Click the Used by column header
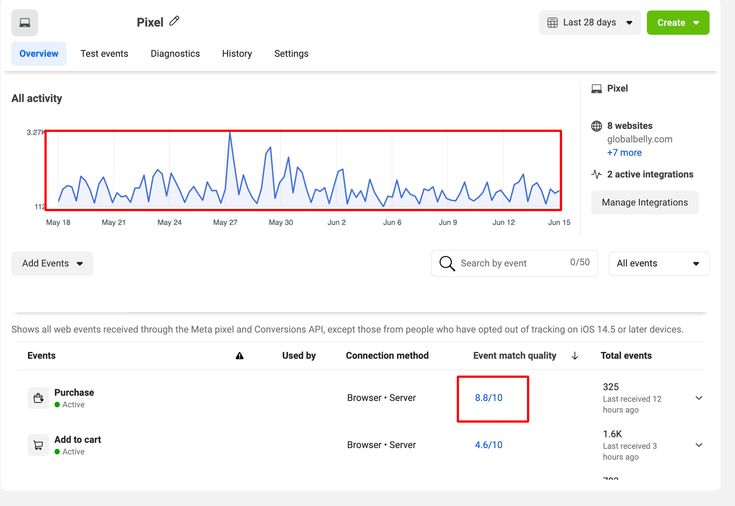Image resolution: width=735 pixels, height=506 pixels. pos(299,355)
